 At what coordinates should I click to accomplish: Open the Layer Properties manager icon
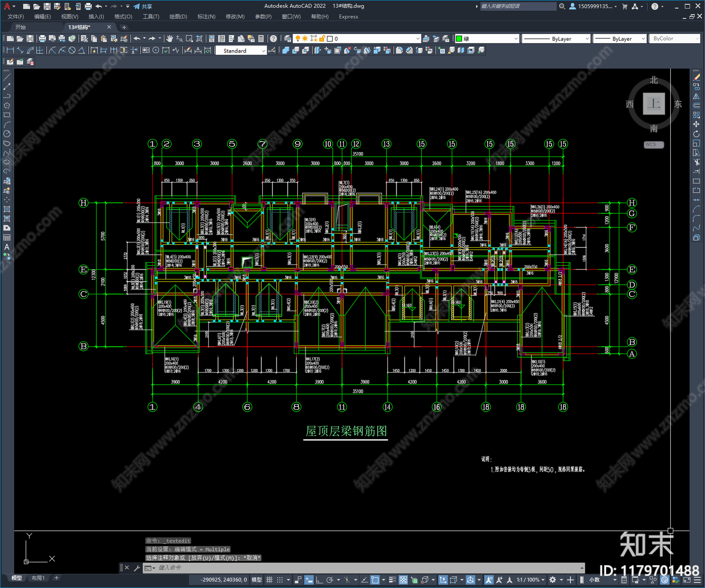click(288, 39)
